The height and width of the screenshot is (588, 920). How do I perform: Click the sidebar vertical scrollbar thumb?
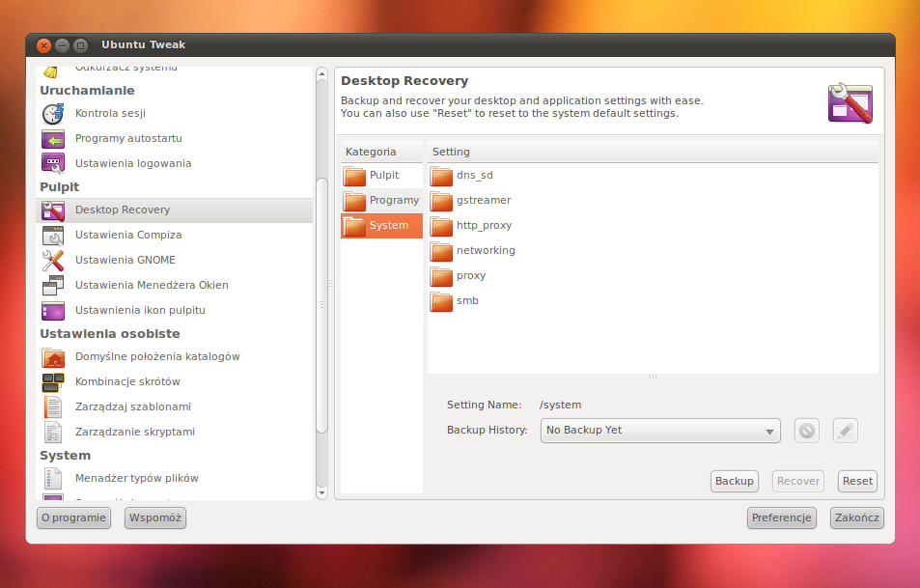tap(321, 305)
